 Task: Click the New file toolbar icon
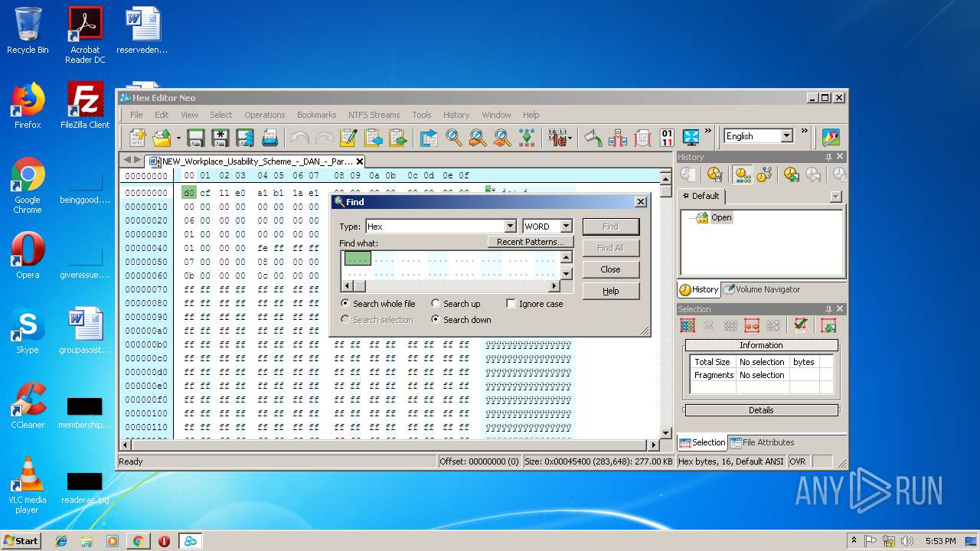pos(138,138)
